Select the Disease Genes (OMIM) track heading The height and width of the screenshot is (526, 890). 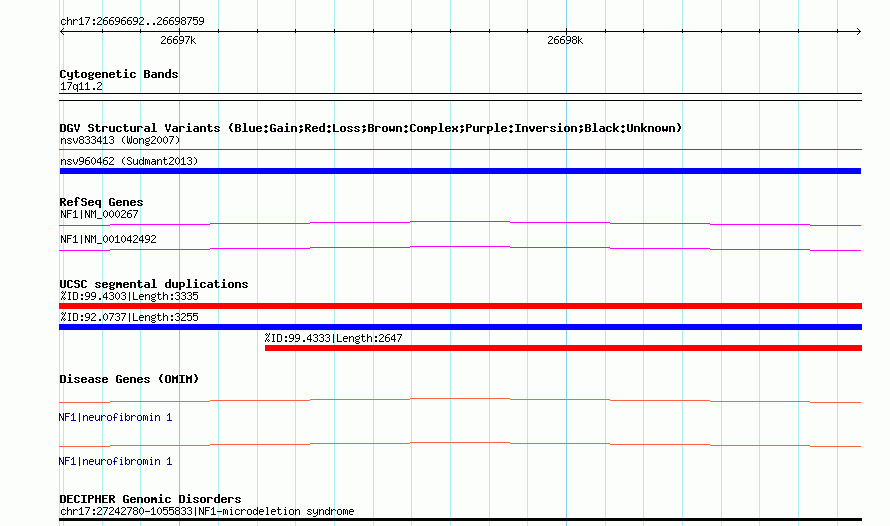coord(129,379)
